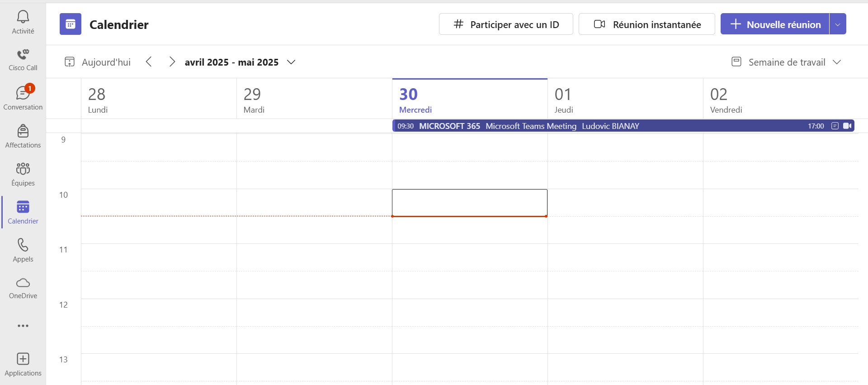
Task: Open the Activité bell icon
Action: tap(23, 22)
